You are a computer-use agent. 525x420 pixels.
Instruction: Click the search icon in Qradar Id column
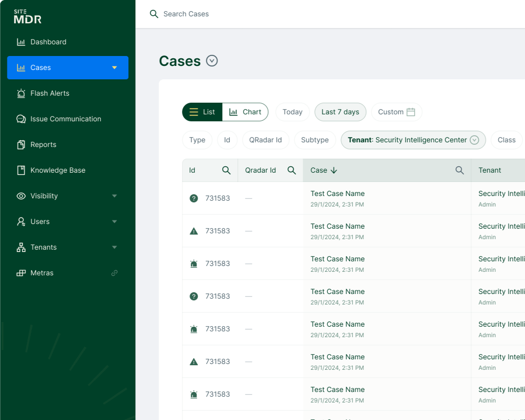(x=292, y=170)
